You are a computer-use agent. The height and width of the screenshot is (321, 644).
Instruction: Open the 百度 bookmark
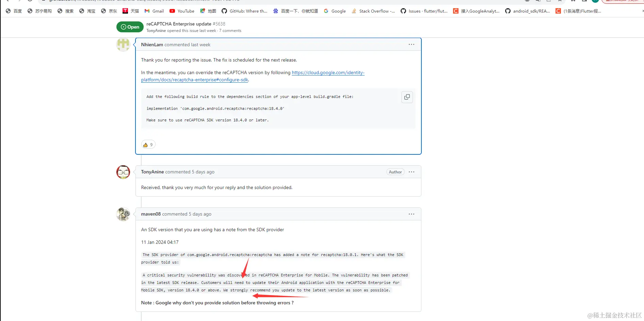(14, 11)
